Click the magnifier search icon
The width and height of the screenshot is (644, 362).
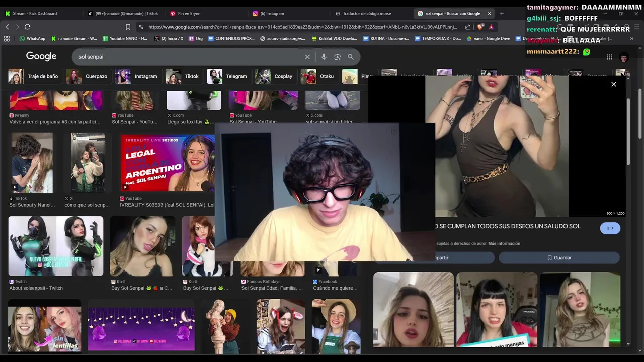coord(351,57)
